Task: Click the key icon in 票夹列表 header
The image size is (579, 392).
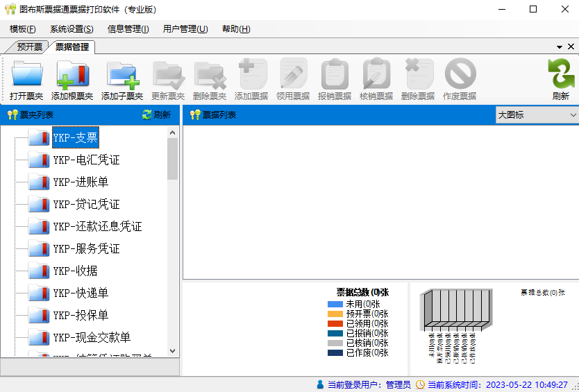Action: (x=12, y=114)
